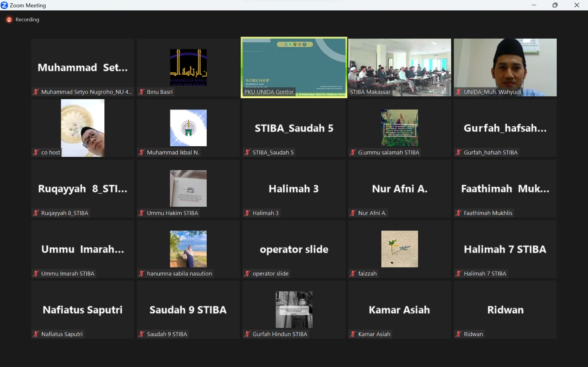Select the co host video feed
588x367 pixels.
[x=83, y=128]
